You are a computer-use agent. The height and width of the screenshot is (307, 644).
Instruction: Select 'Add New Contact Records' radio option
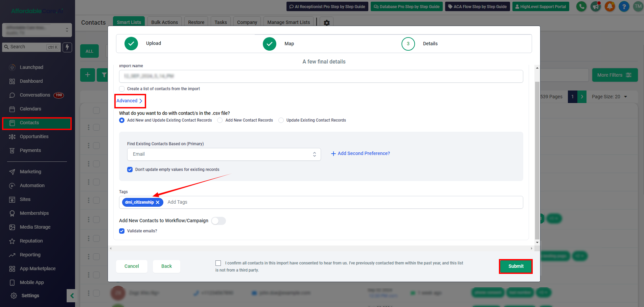(x=220, y=120)
